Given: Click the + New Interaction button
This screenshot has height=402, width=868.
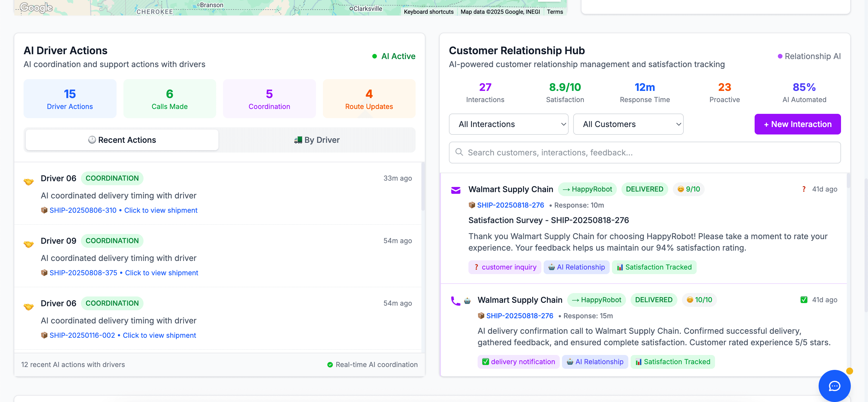Looking at the screenshot, I should (797, 124).
